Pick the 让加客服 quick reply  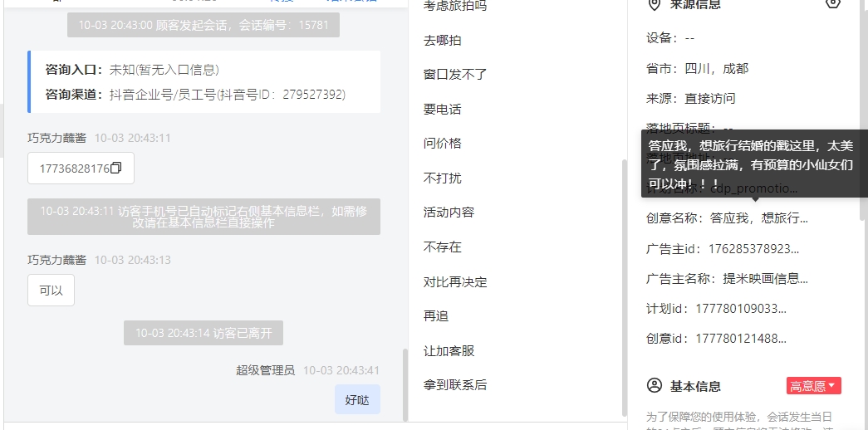coord(449,351)
